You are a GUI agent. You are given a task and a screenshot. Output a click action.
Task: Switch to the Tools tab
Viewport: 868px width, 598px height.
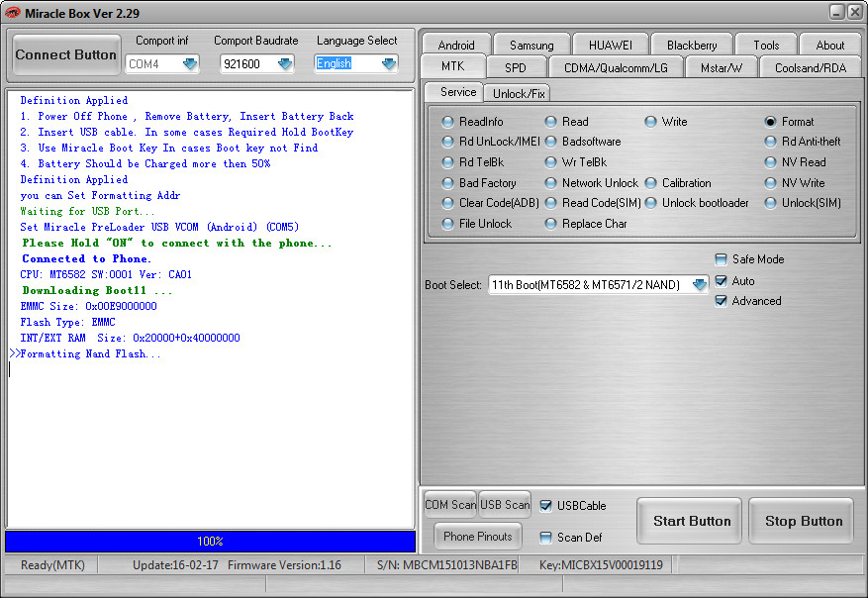click(766, 45)
